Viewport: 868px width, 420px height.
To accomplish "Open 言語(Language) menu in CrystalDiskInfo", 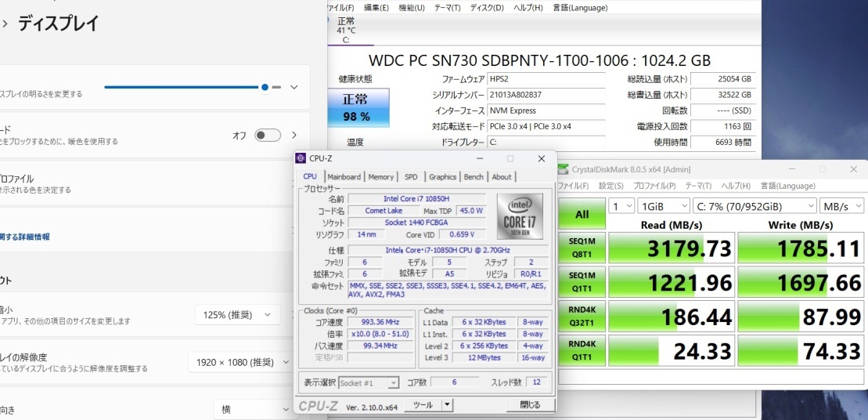I will click(580, 8).
